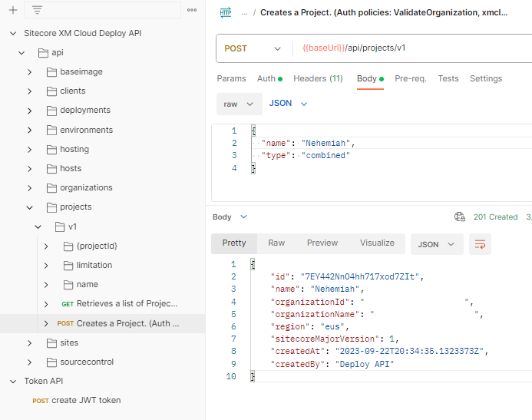Click the hosts folder icon

point(51,169)
